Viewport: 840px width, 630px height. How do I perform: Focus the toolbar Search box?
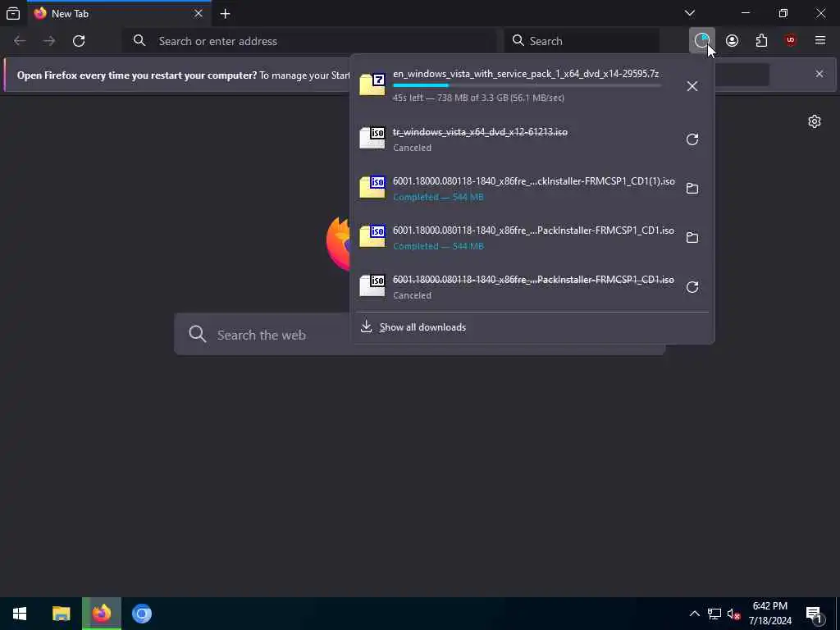coord(582,41)
